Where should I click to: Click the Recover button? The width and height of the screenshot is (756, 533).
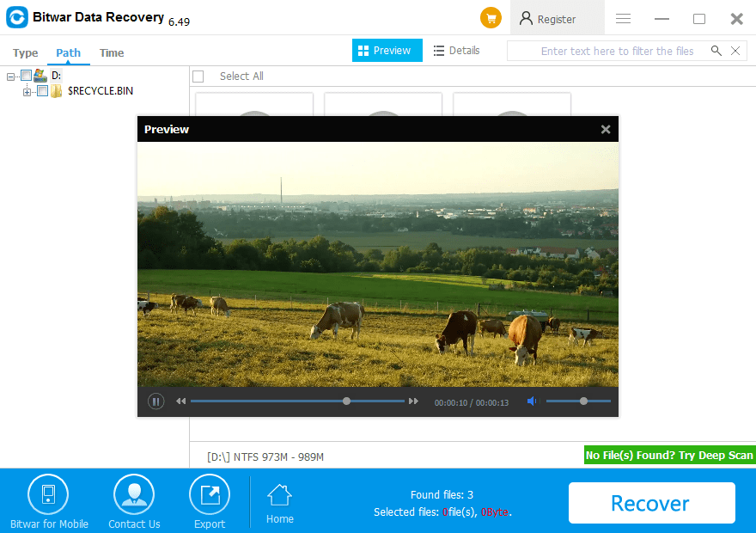651,503
